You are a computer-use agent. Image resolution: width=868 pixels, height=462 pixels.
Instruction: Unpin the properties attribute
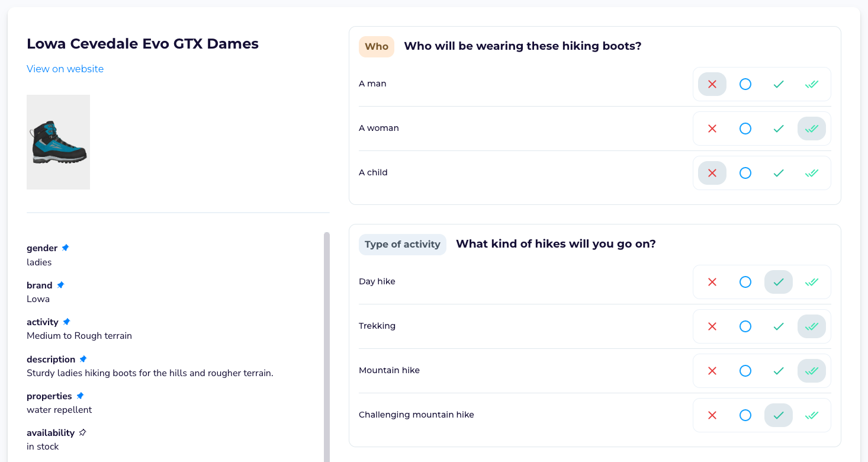coord(80,396)
